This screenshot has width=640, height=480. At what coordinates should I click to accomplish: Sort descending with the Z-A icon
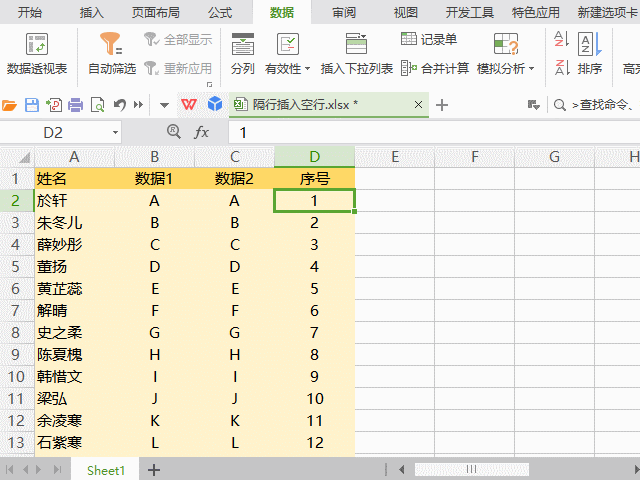[561, 68]
